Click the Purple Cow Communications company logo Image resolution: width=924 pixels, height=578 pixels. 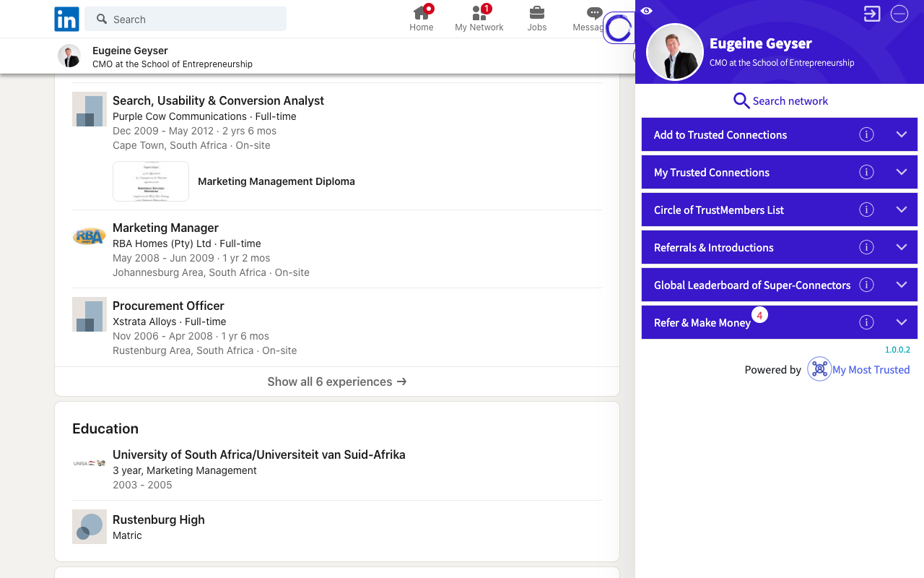click(x=90, y=109)
